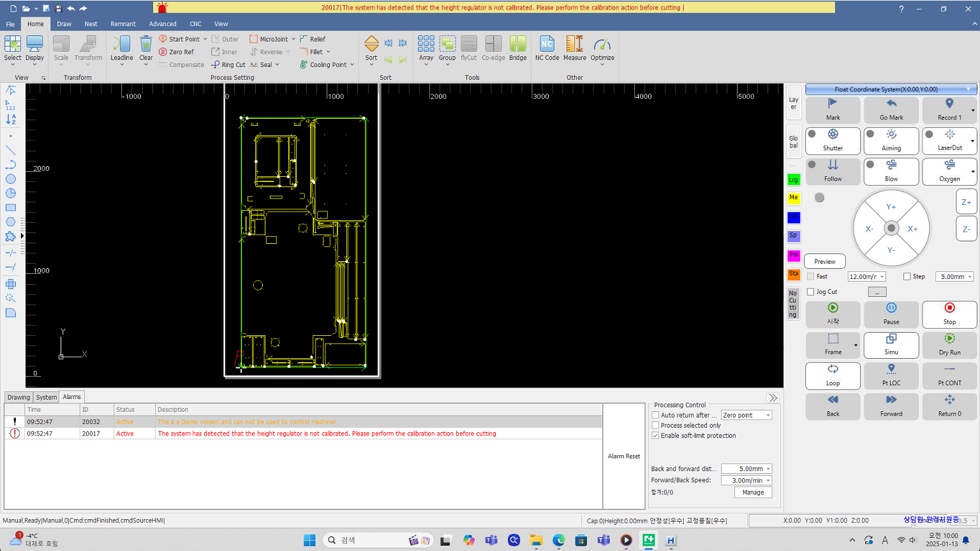Check Process selected only option
This screenshot has width=980, height=551.
[655, 425]
